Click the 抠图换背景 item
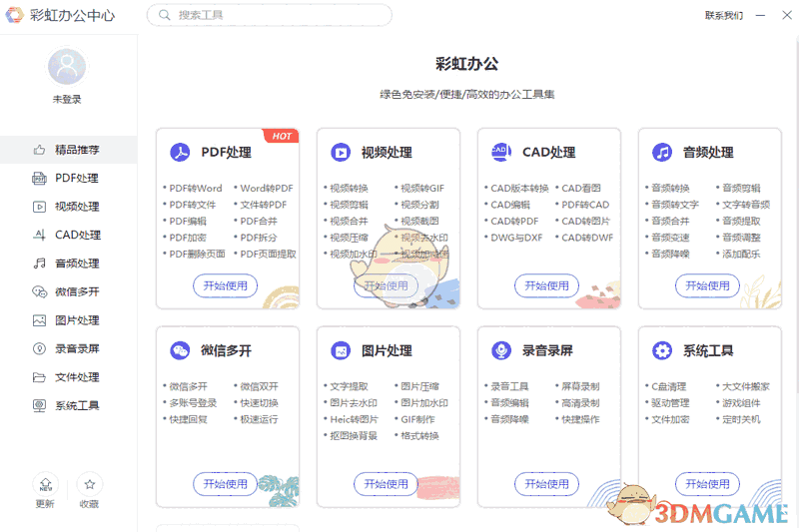 (x=354, y=436)
